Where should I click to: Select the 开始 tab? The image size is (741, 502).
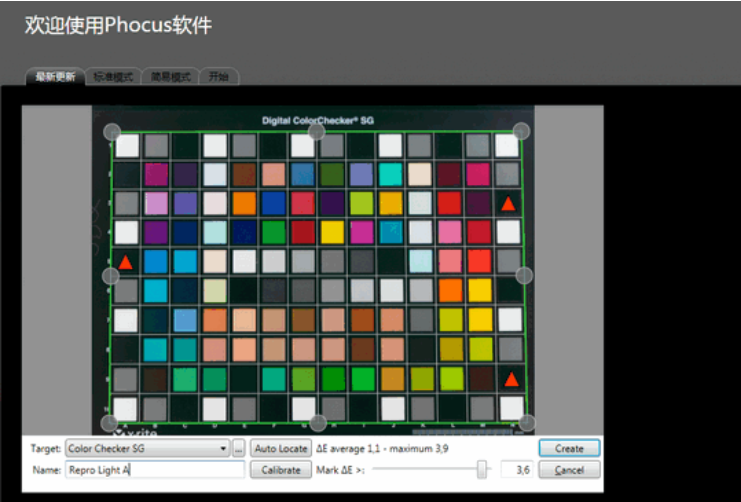coord(218,77)
